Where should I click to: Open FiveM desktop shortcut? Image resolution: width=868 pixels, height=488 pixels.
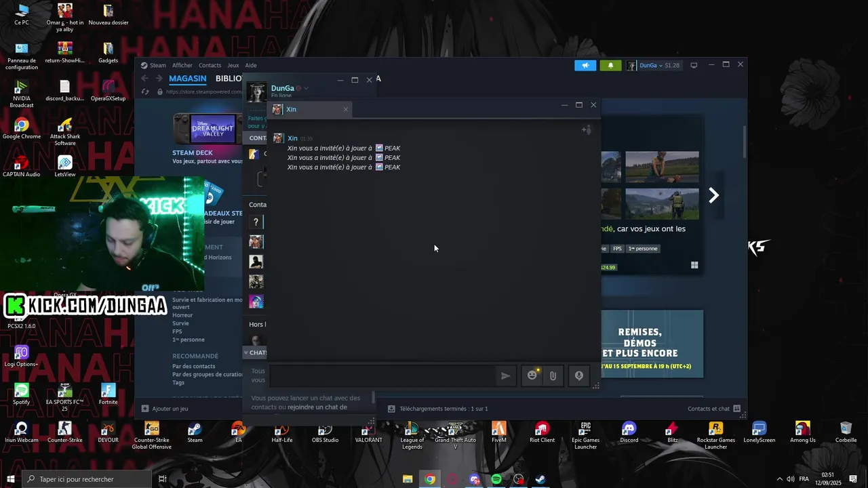[499, 432]
